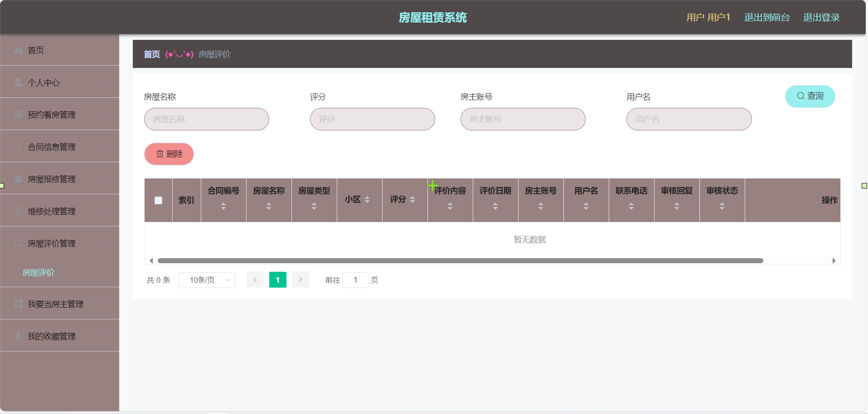Click the sort arrows under 房屋名称 column
This screenshot has height=414, width=868.
(269, 206)
